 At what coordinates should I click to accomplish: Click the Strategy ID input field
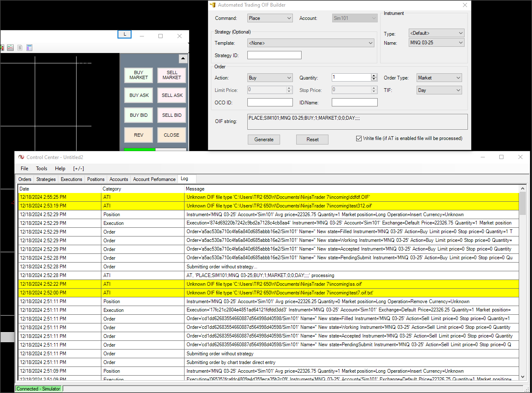[x=274, y=55]
